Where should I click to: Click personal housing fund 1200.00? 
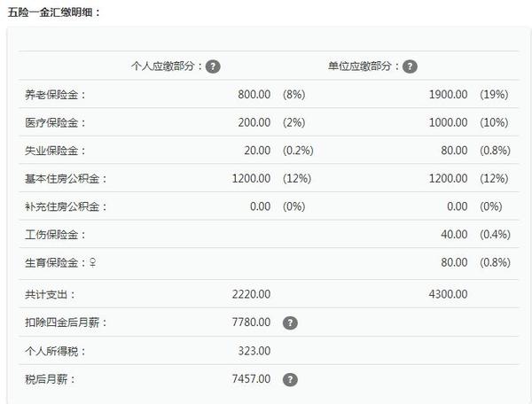(251, 178)
